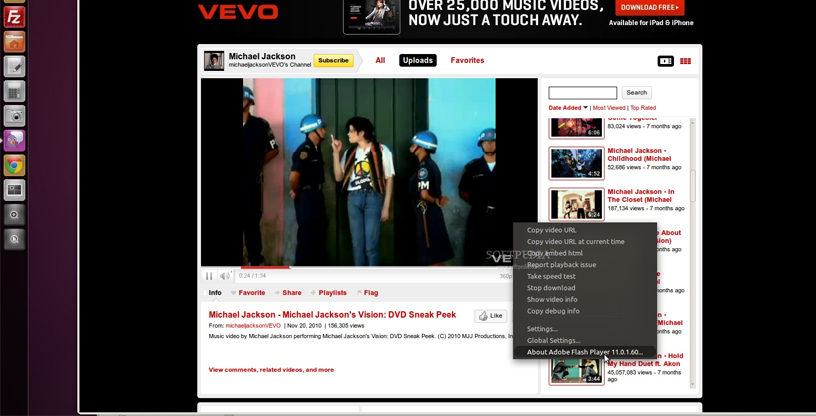Select the All tab
Viewport: 816px width, 416px height.
click(380, 60)
